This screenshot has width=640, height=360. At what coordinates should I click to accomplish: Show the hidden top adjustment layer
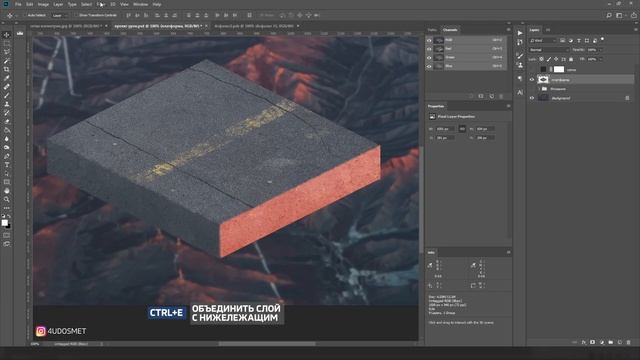coord(532,69)
